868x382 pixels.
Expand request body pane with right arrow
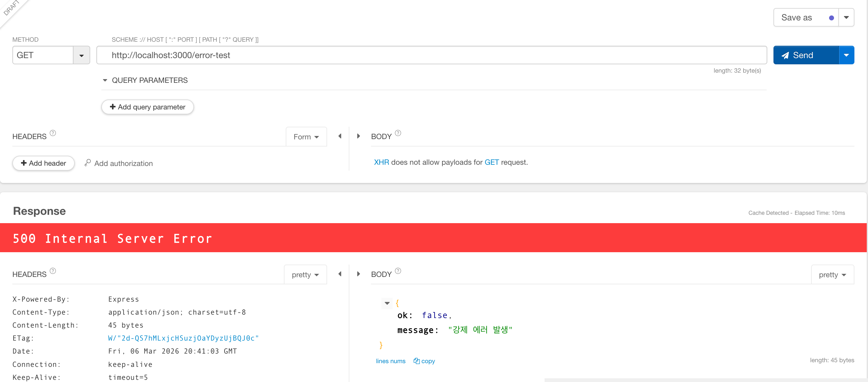358,136
